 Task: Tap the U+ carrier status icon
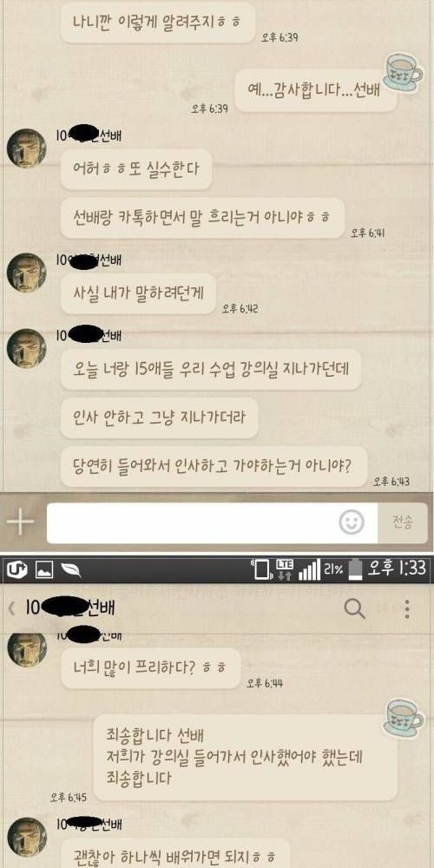tap(15, 569)
